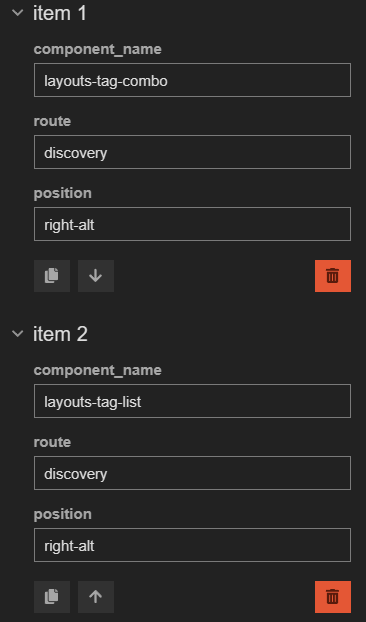The height and width of the screenshot is (622, 366).
Task: Select the item 2 heading text
Action: [x=60, y=334]
